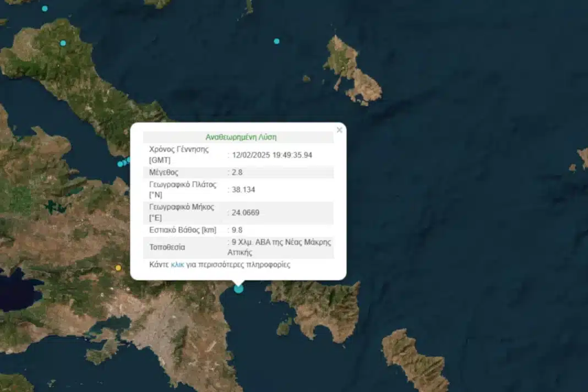
Task: Select the focal depth value 9.8
Action: (237, 230)
